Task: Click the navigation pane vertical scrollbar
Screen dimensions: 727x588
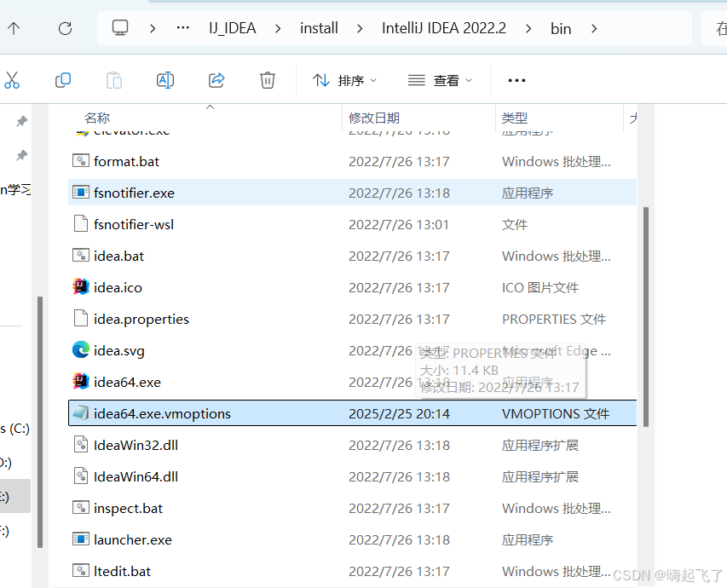Action: click(x=40, y=422)
